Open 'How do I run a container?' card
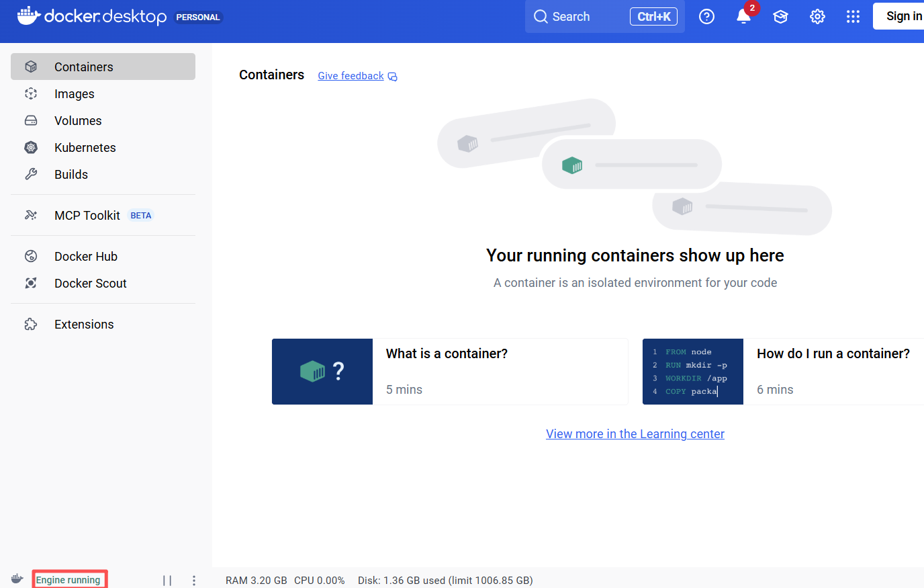The width and height of the screenshot is (924, 588). [783, 372]
